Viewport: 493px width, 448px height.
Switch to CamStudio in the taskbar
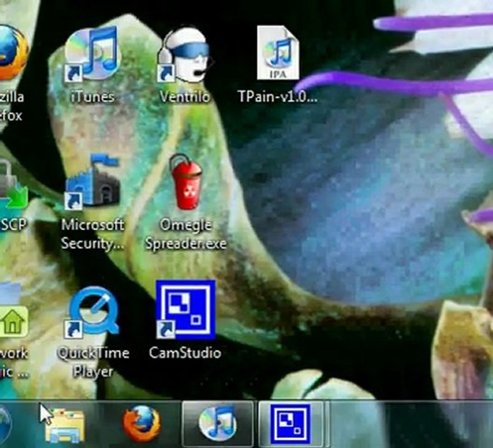click(x=291, y=423)
